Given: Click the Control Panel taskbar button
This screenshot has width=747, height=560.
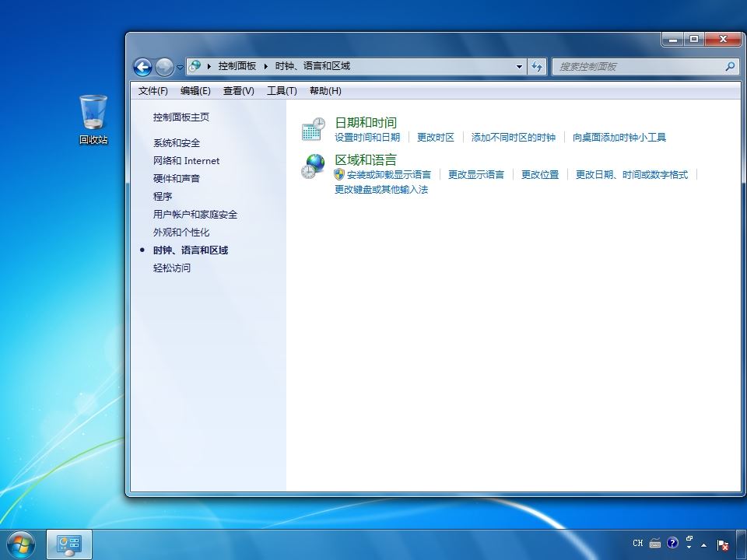Looking at the screenshot, I should pyautogui.click(x=69, y=544).
